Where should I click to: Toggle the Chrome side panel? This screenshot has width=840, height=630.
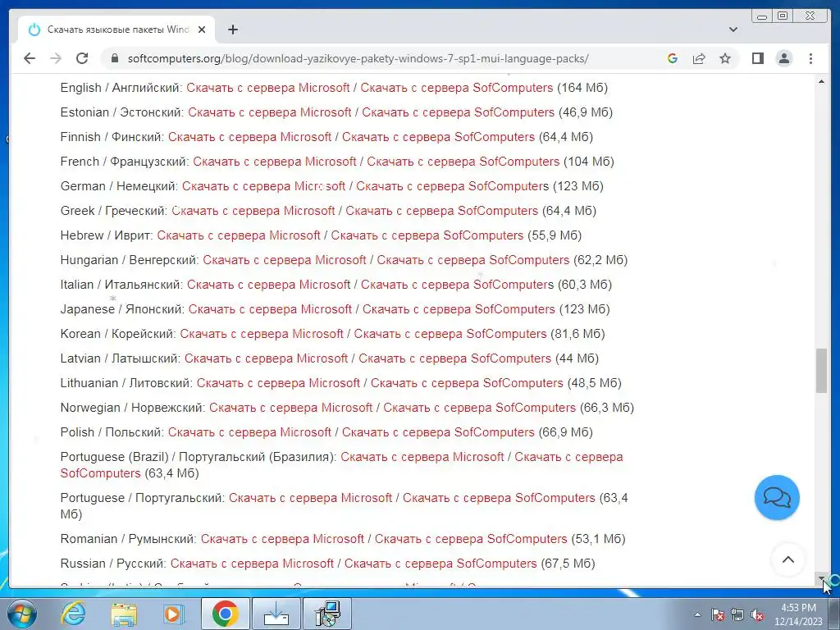pyautogui.click(x=757, y=58)
